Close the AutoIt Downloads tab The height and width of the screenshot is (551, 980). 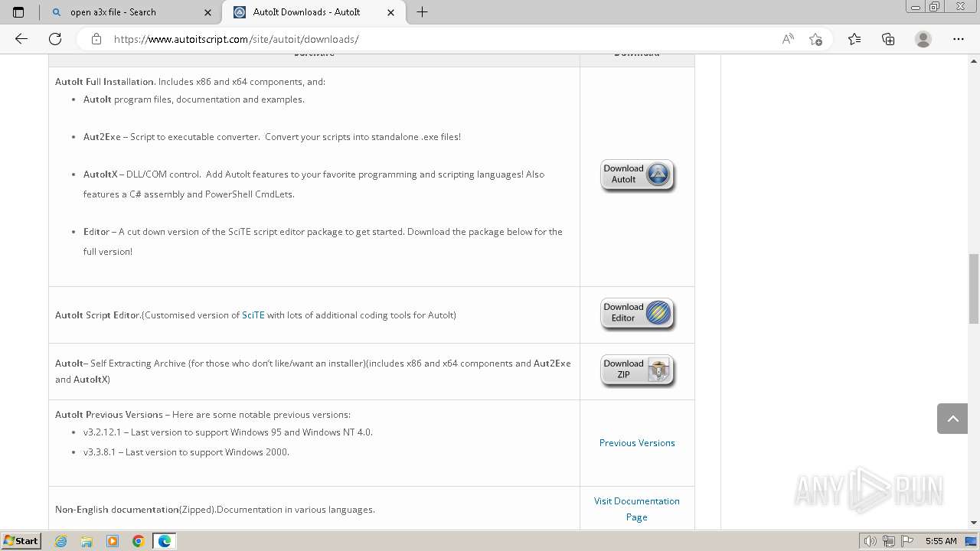point(391,12)
